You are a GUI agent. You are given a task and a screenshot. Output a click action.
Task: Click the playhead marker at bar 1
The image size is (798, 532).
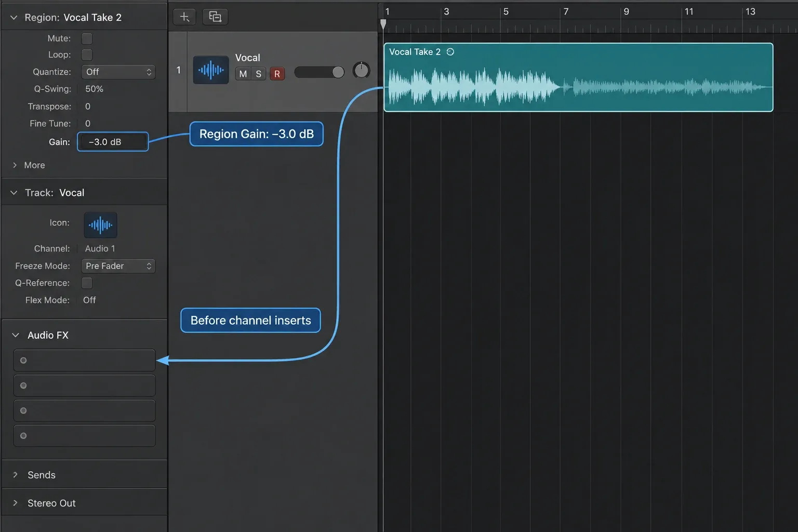pyautogui.click(x=383, y=24)
